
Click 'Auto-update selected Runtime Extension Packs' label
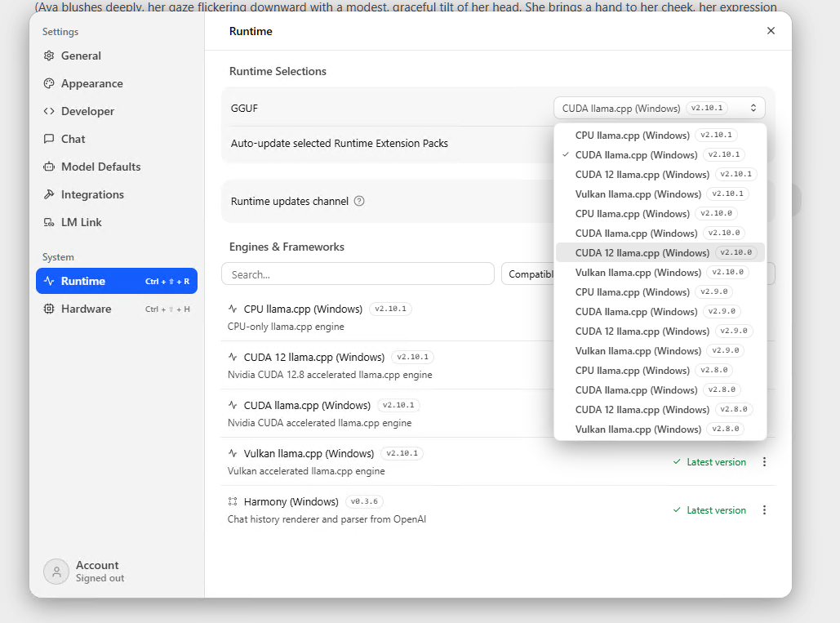point(339,144)
